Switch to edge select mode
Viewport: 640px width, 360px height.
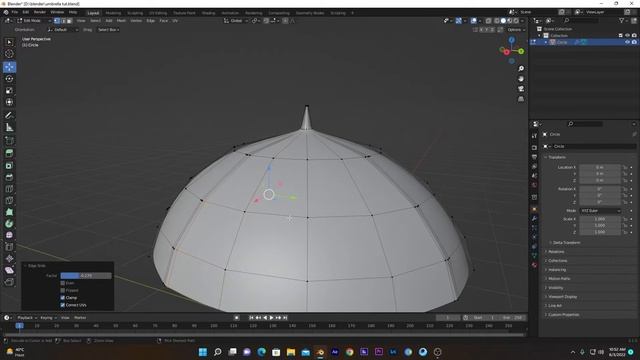coord(63,20)
